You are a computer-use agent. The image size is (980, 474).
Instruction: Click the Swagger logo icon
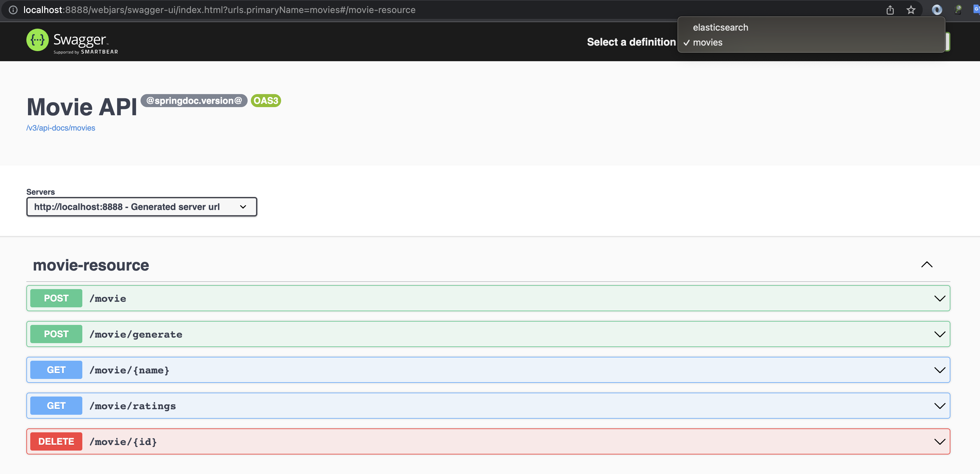(x=37, y=40)
